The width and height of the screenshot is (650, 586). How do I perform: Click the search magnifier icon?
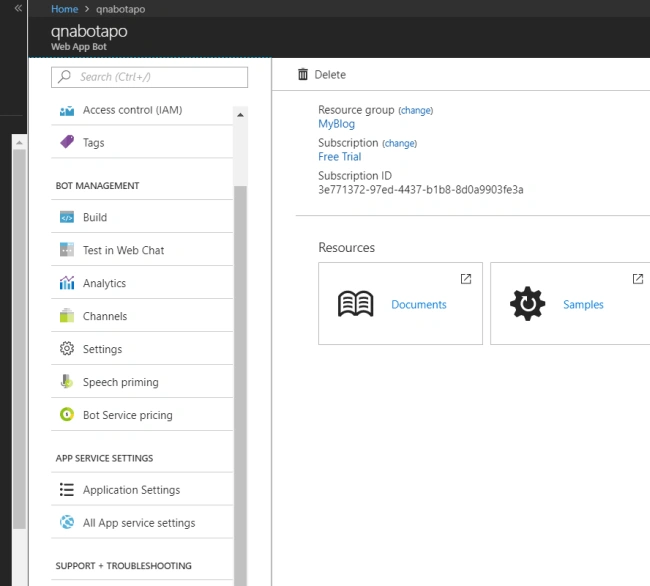pyautogui.click(x=64, y=77)
